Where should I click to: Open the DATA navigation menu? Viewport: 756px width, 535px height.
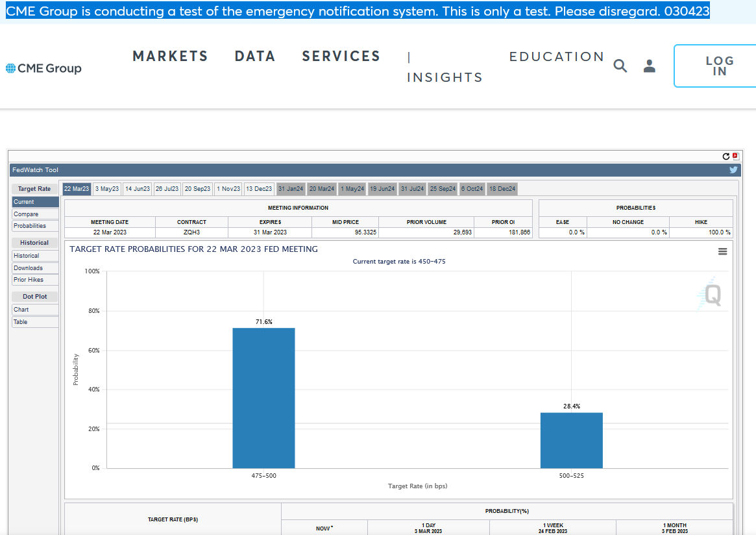point(255,56)
